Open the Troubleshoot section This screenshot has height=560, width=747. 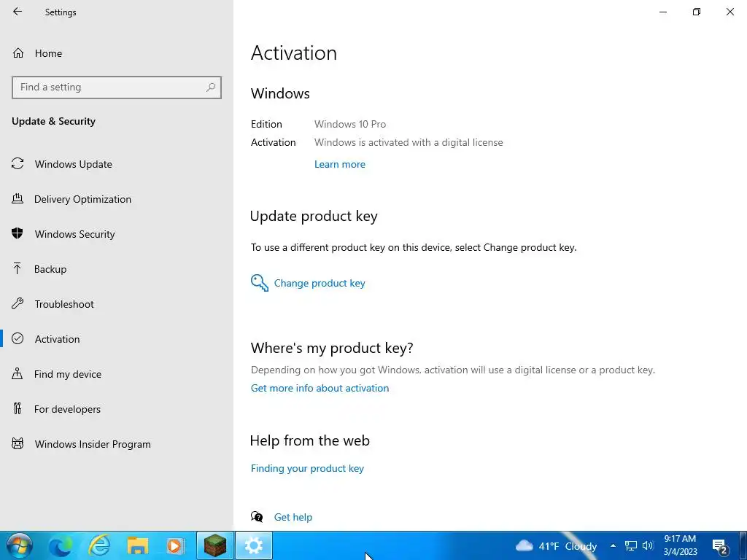coord(117,304)
